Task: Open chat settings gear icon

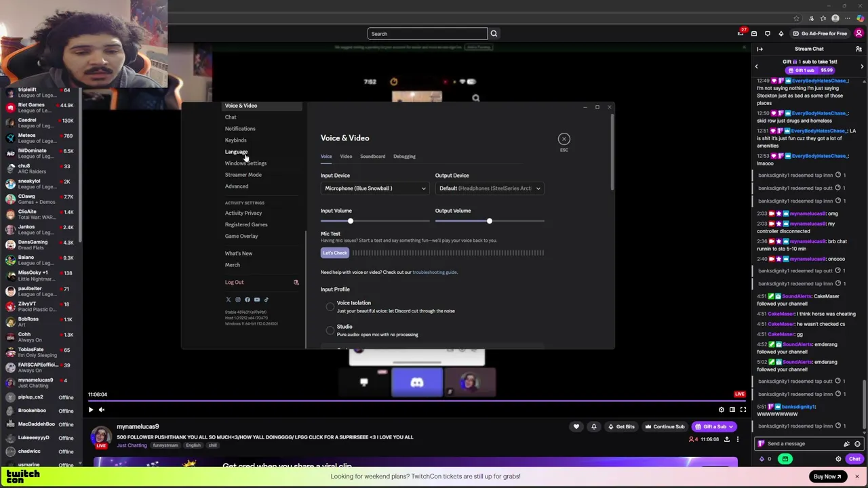Action: 838,459
